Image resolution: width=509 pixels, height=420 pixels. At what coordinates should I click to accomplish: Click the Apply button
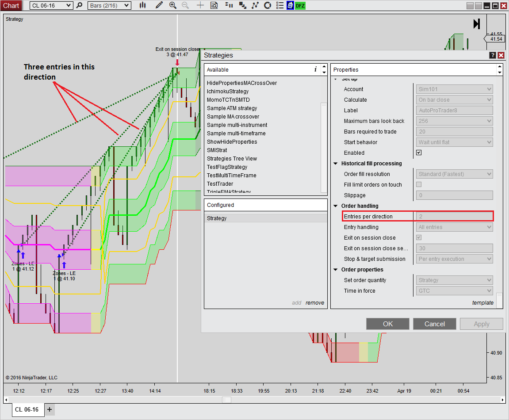click(x=482, y=324)
